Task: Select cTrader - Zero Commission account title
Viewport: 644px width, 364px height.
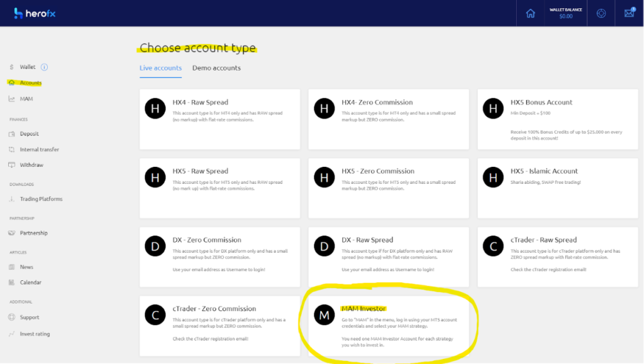Action: coord(214,309)
